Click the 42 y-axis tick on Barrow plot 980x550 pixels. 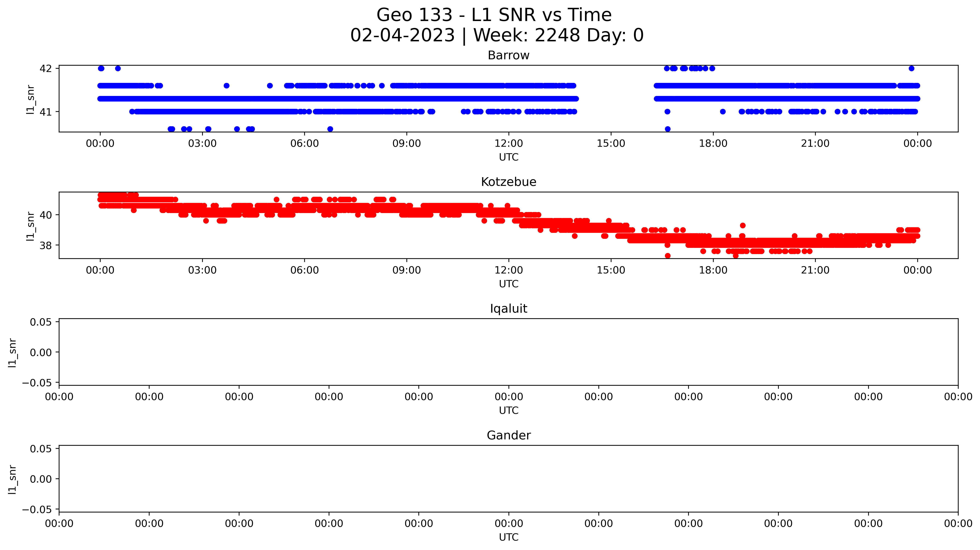click(46, 69)
